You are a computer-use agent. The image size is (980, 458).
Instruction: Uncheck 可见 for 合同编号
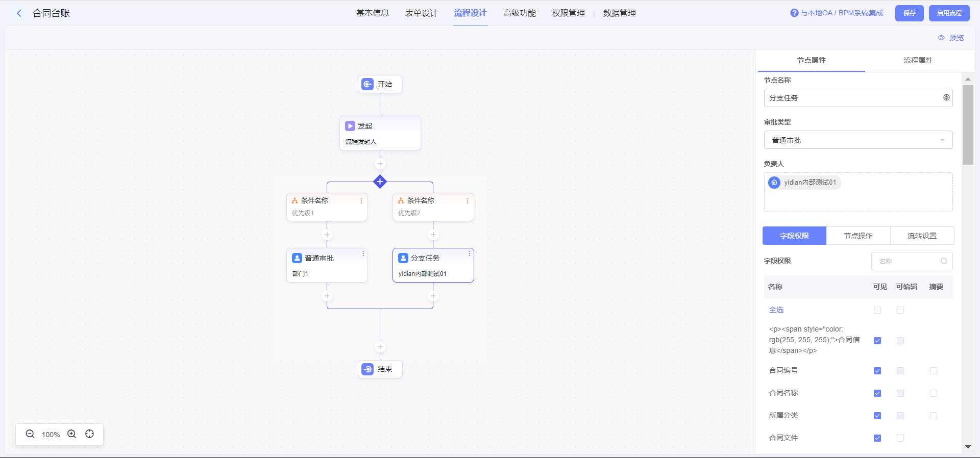point(877,371)
